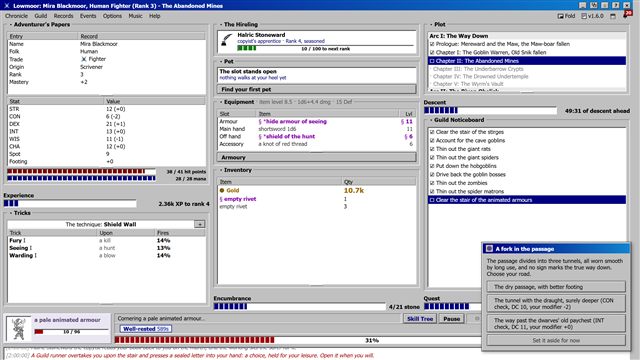Click the 'a knot of red thread' accessory

(282, 144)
